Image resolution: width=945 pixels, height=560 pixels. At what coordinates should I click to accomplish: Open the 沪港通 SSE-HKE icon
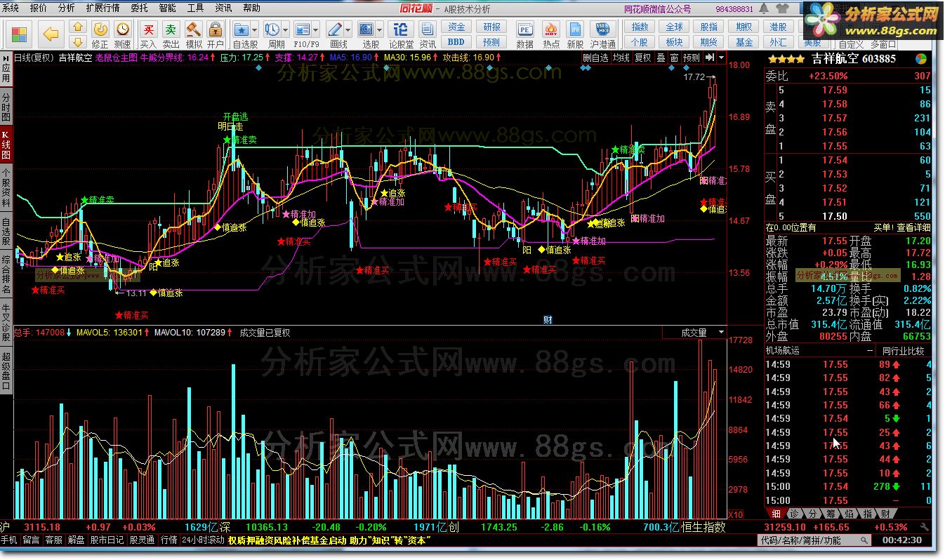[603, 34]
